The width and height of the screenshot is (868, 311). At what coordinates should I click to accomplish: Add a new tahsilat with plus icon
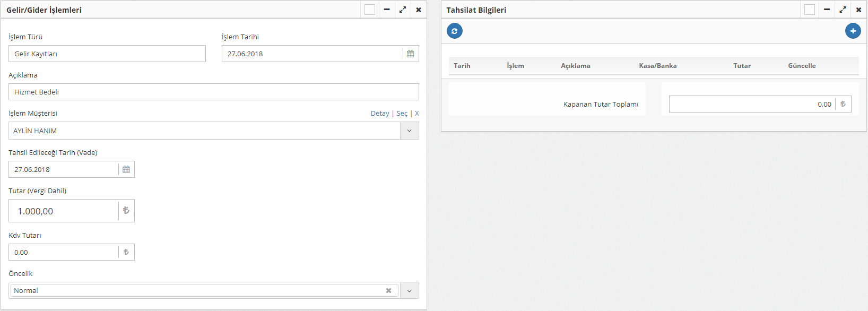tap(853, 31)
